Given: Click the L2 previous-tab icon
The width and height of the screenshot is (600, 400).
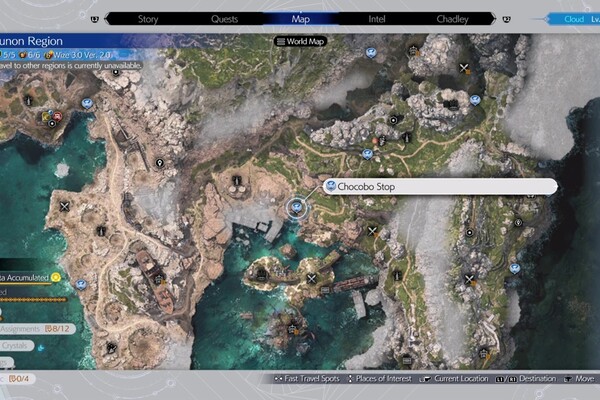Looking at the screenshot, I should pyautogui.click(x=95, y=19).
